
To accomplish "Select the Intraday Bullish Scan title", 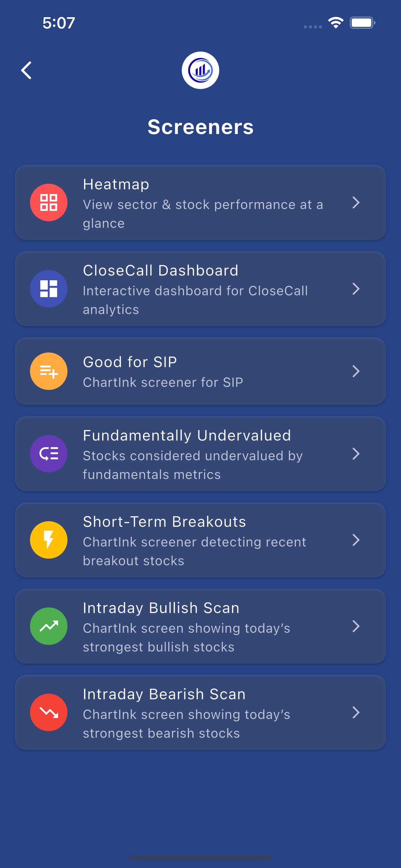I will point(161,608).
